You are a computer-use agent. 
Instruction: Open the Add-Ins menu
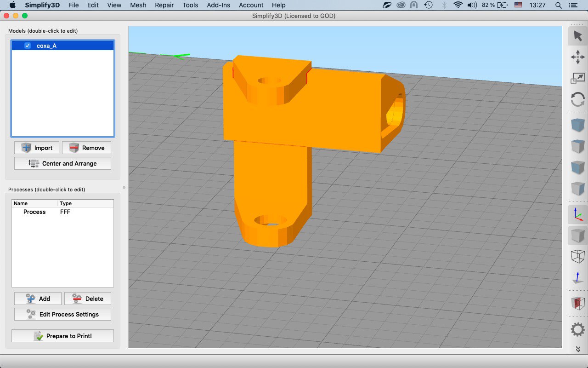coord(219,5)
